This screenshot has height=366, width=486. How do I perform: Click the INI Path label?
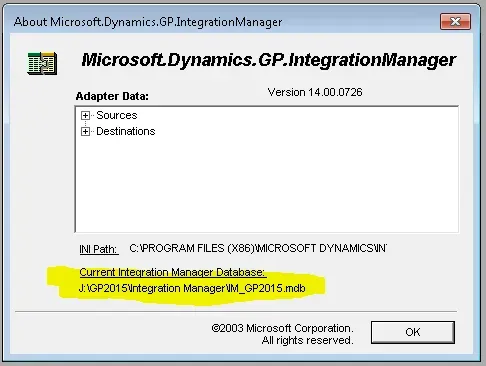(x=98, y=249)
